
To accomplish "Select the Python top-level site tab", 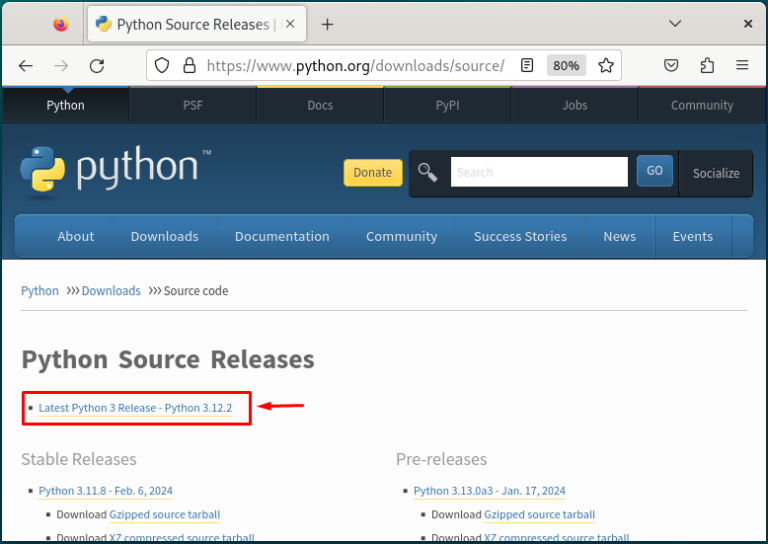I will tap(65, 105).
